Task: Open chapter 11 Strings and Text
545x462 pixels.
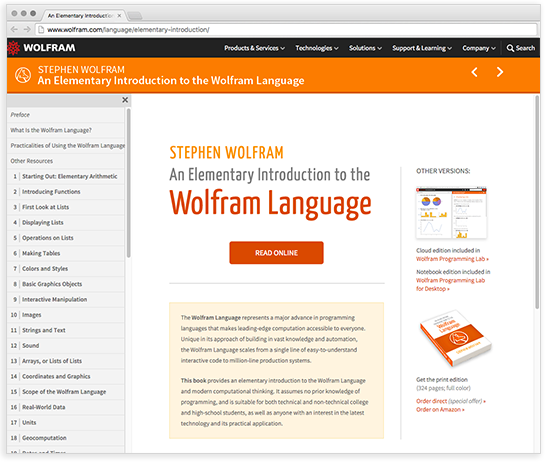Action: click(66, 330)
